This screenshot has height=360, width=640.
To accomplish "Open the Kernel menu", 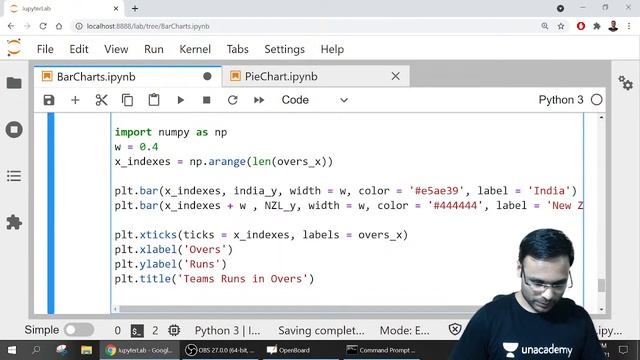I will pyautogui.click(x=195, y=49).
